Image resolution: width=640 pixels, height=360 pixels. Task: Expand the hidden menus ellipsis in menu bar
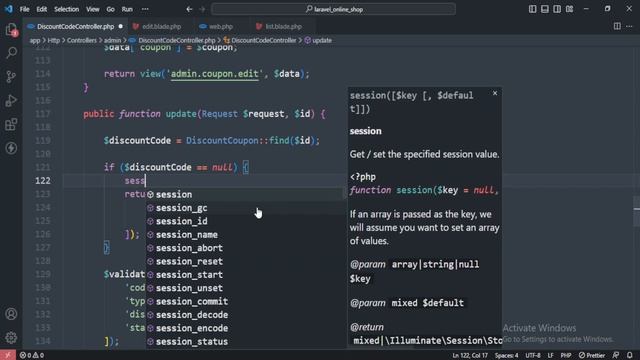145,9
